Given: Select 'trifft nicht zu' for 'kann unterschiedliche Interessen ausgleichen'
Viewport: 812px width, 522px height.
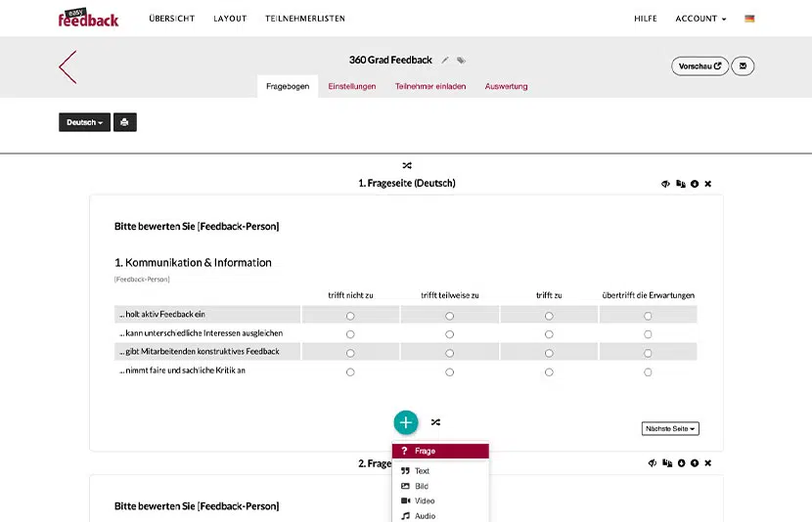Looking at the screenshot, I should [350, 334].
